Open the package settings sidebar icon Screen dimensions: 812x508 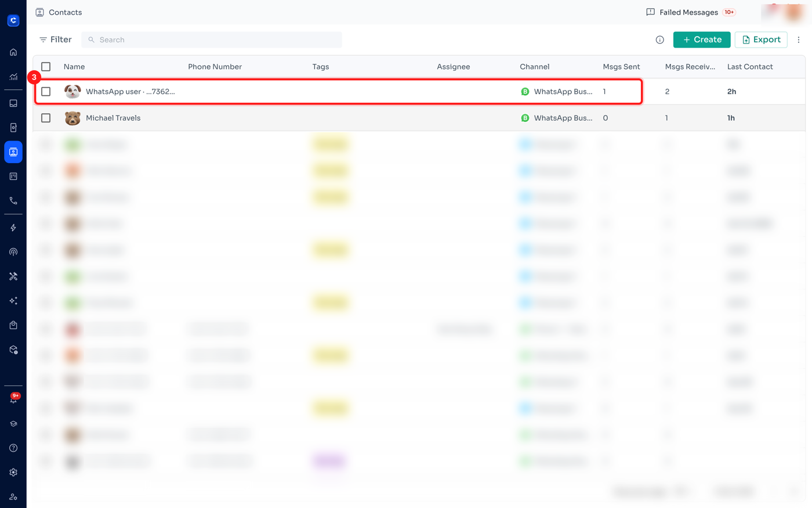pos(13,350)
